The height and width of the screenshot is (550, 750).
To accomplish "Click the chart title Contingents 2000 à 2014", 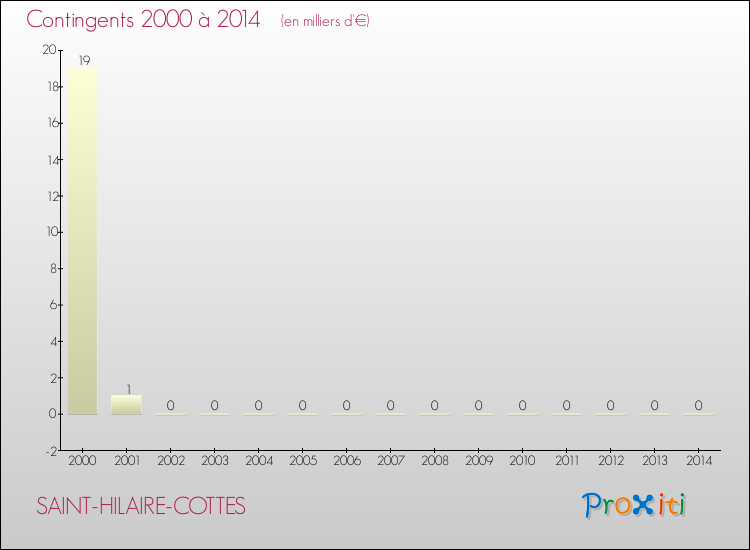I will coord(143,20).
